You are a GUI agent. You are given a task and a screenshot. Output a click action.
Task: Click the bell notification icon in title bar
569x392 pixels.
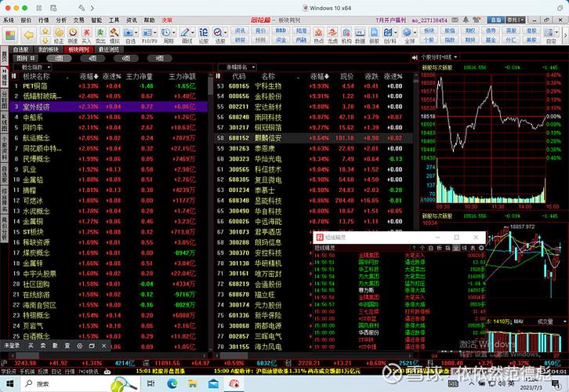tap(466, 20)
